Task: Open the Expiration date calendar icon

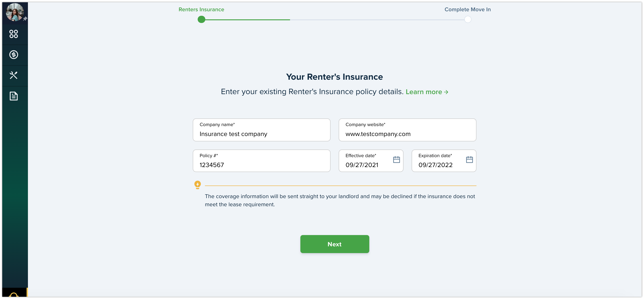Action: [x=469, y=159]
